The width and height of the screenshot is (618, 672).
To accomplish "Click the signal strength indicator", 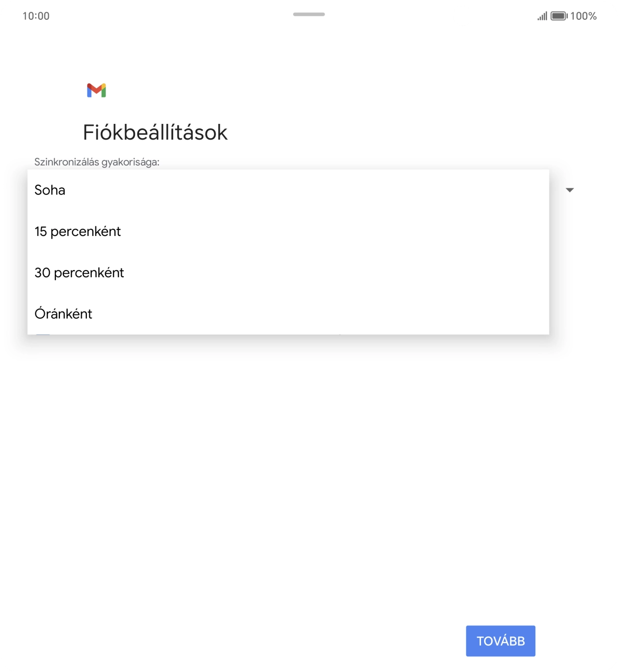I will coord(541,16).
